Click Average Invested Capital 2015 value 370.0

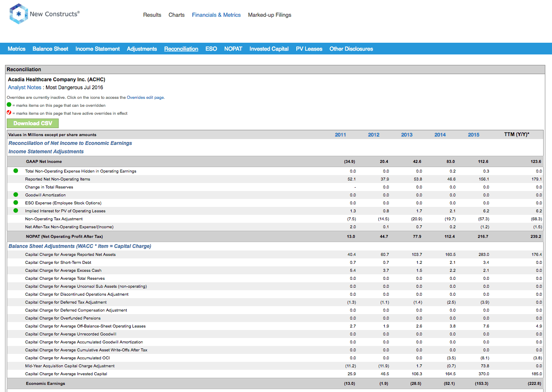coord(484,374)
